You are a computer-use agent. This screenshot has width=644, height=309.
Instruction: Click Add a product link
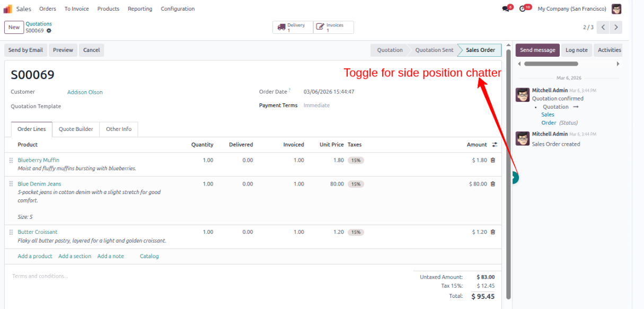coord(35,256)
